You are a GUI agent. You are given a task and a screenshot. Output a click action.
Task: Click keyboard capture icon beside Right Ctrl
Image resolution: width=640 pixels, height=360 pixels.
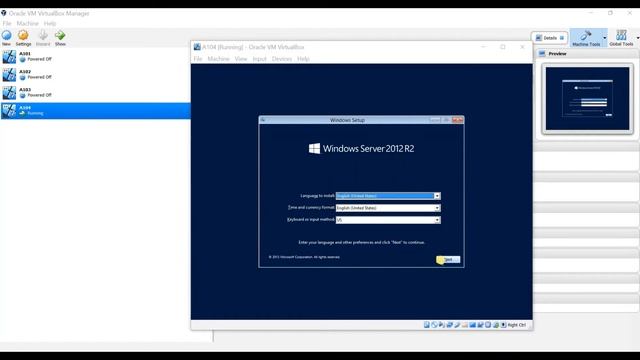pos(504,325)
